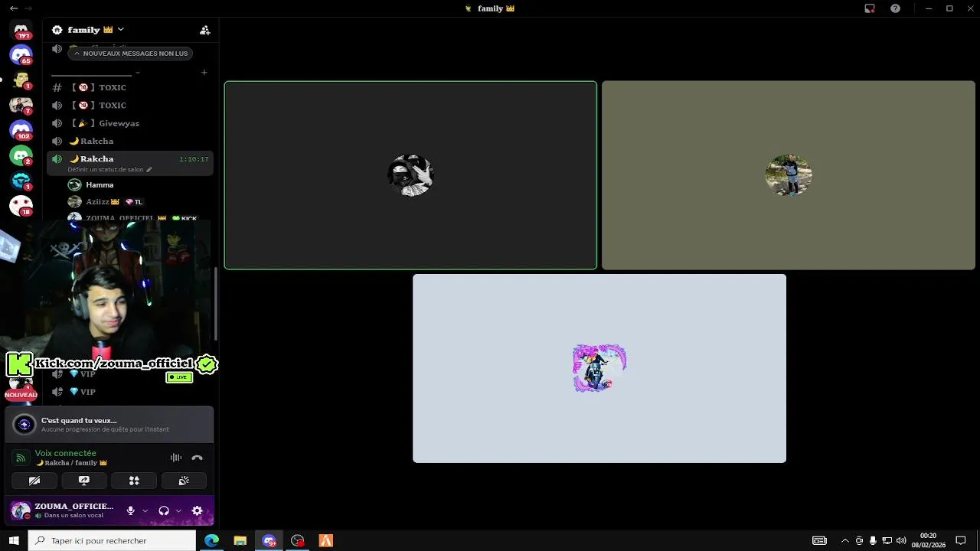Screen dimensions: 980x551
Task: Open the server icon with the 102 badge
Action: 21,130
